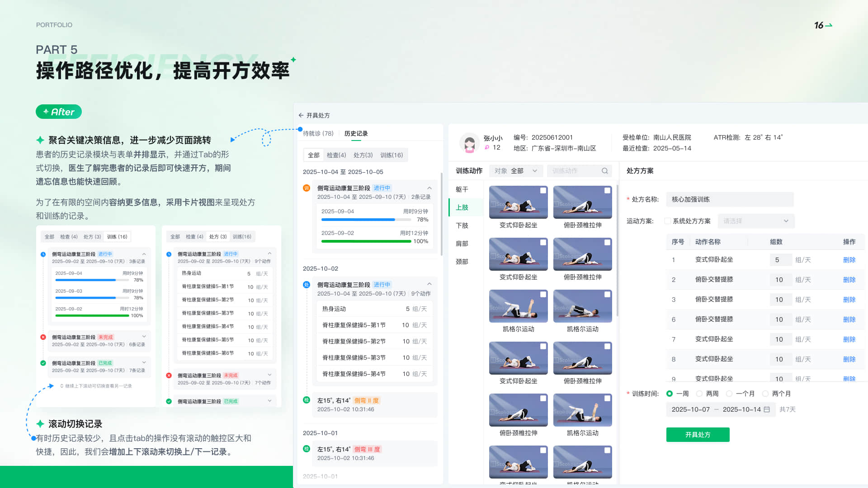
Task: Switch to the 待就诊 (78) tab
Action: [x=318, y=133]
